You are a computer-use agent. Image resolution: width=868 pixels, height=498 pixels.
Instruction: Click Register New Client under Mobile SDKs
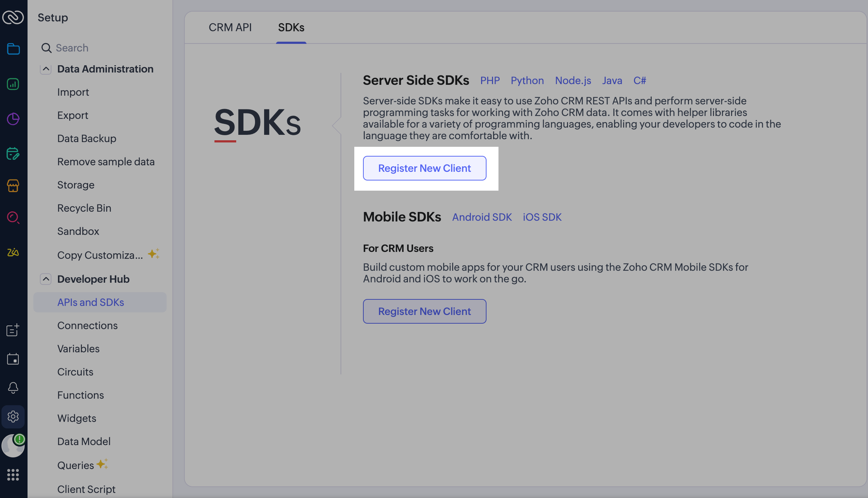pyautogui.click(x=425, y=311)
